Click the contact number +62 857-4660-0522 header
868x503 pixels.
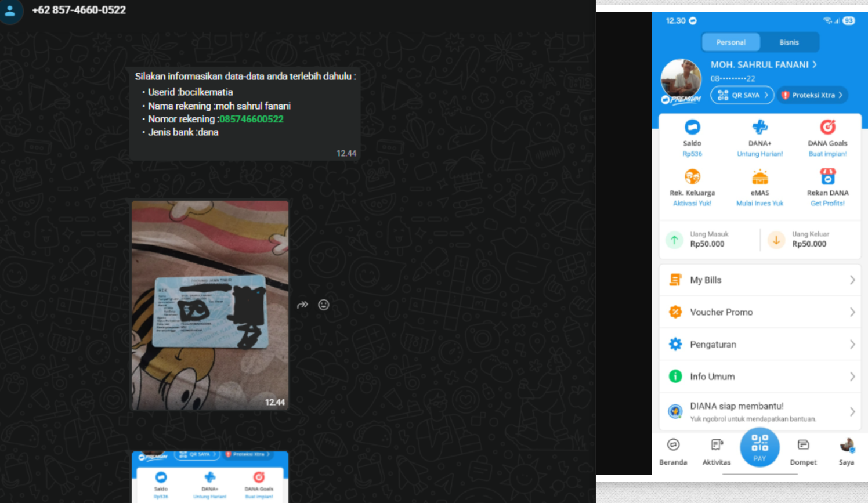79,10
